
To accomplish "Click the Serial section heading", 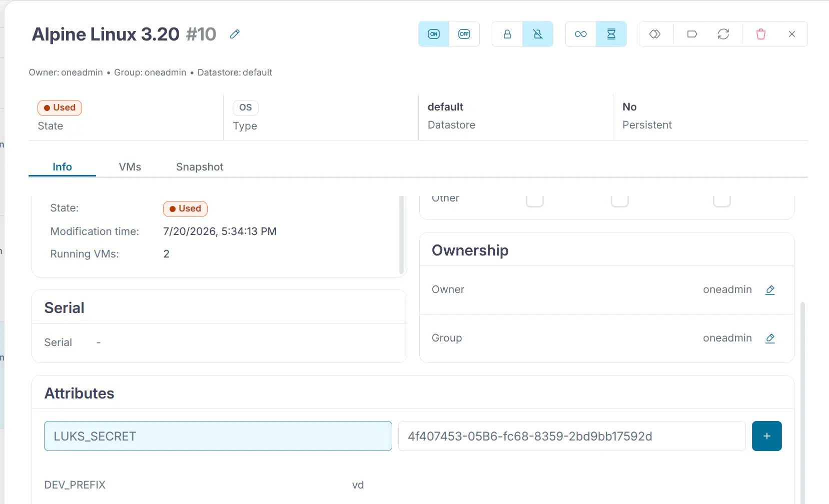I will pyautogui.click(x=64, y=307).
